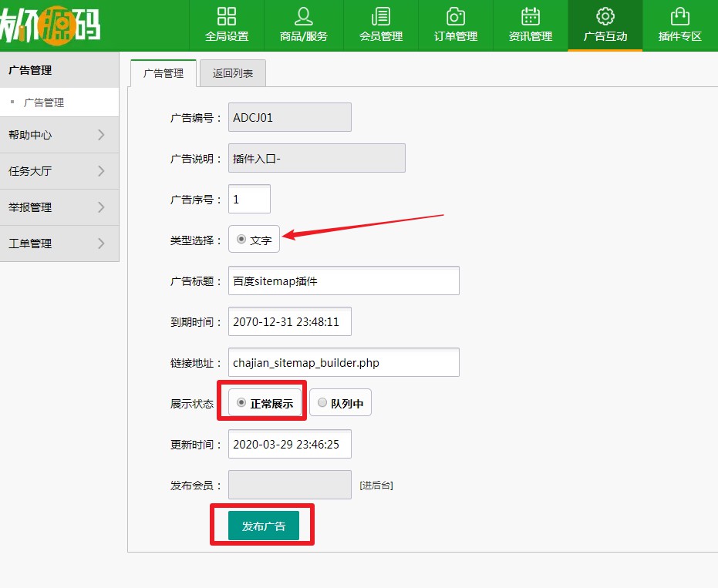Choose the 正常展示 display status
Image resolution: width=718 pixels, height=588 pixels.
[x=241, y=403]
